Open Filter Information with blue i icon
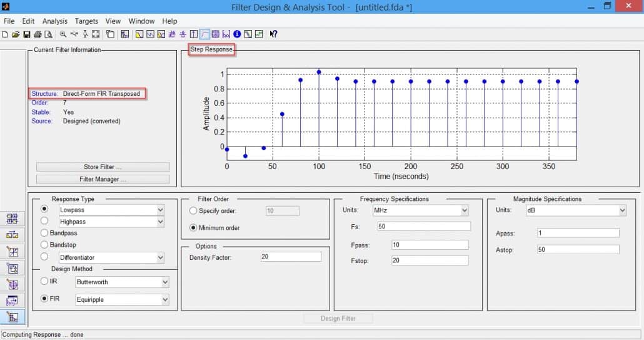The height and width of the screenshot is (340, 644). pos(237,34)
